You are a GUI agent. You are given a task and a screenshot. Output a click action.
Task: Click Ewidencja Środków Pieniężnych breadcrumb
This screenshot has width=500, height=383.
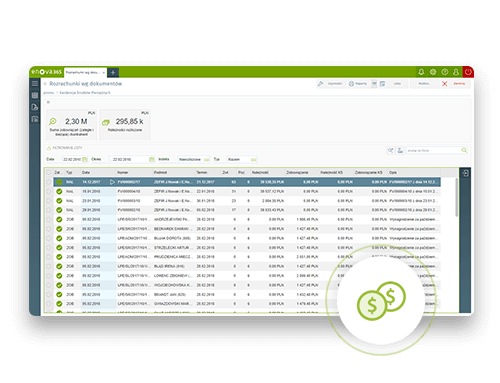pos(85,93)
